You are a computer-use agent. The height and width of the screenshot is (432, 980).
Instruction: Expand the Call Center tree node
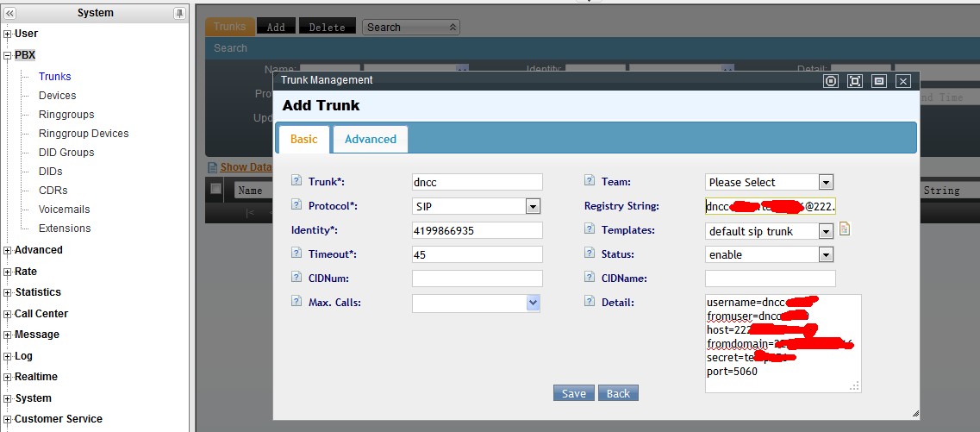[x=8, y=315]
